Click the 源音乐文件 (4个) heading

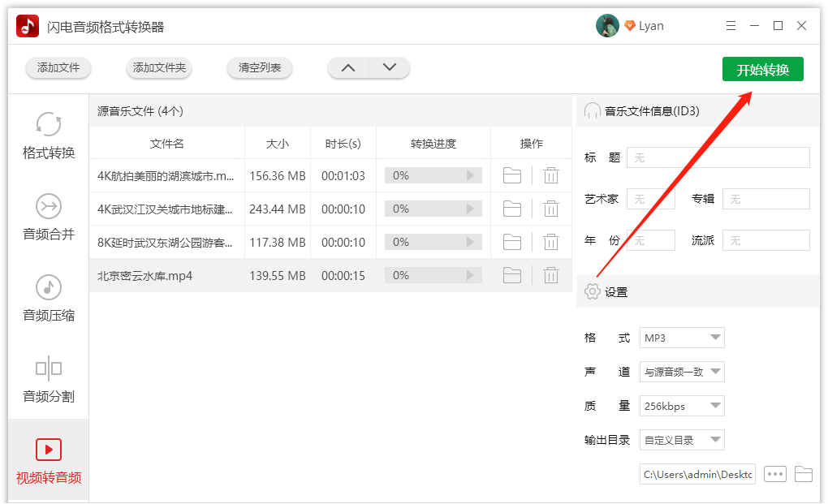pos(140,111)
